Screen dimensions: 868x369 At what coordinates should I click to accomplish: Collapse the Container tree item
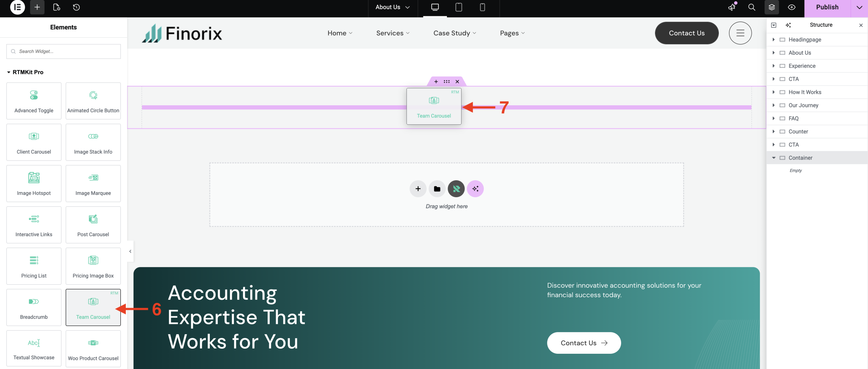773,158
